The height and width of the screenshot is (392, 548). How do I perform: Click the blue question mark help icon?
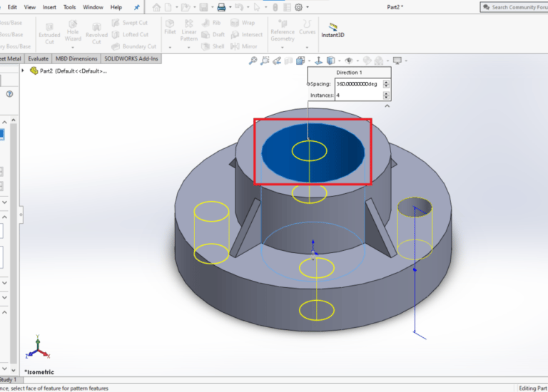pyautogui.click(x=9, y=94)
